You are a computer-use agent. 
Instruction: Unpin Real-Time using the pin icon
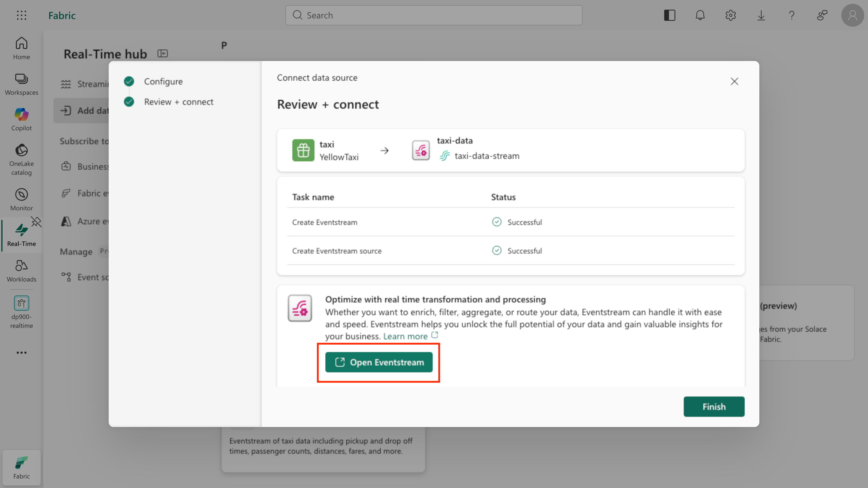pos(36,222)
